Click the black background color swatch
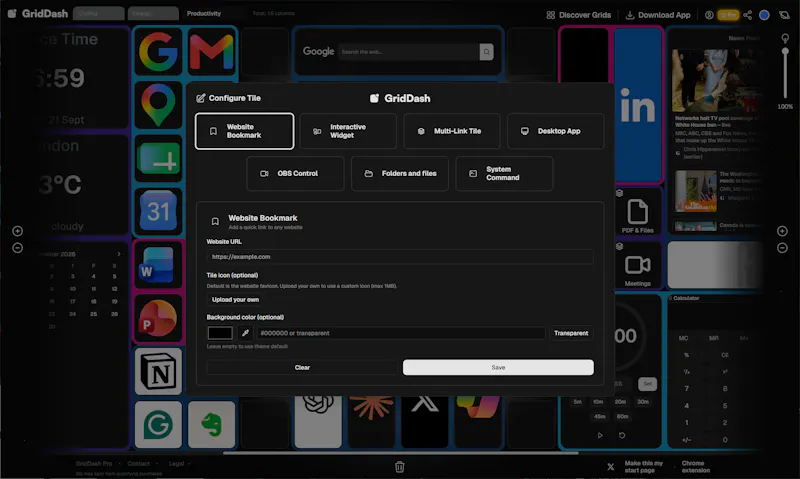The width and height of the screenshot is (800, 479). pyautogui.click(x=220, y=333)
